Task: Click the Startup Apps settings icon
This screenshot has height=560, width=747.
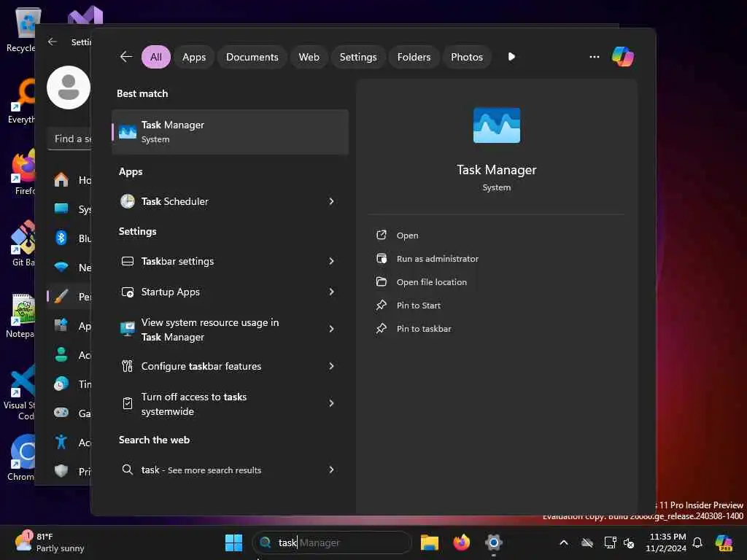Action: coord(127,292)
